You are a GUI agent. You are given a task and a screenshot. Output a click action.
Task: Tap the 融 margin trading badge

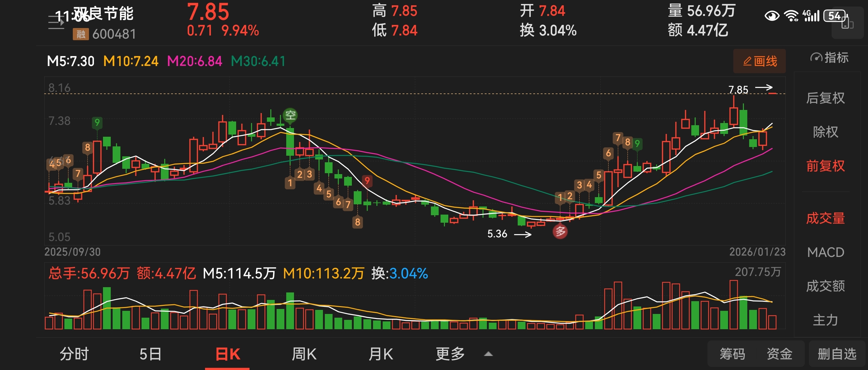click(x=81, y=34)
